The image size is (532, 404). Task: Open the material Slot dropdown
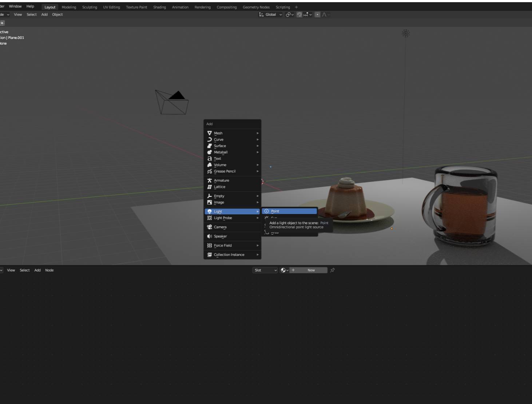(265, 270)
